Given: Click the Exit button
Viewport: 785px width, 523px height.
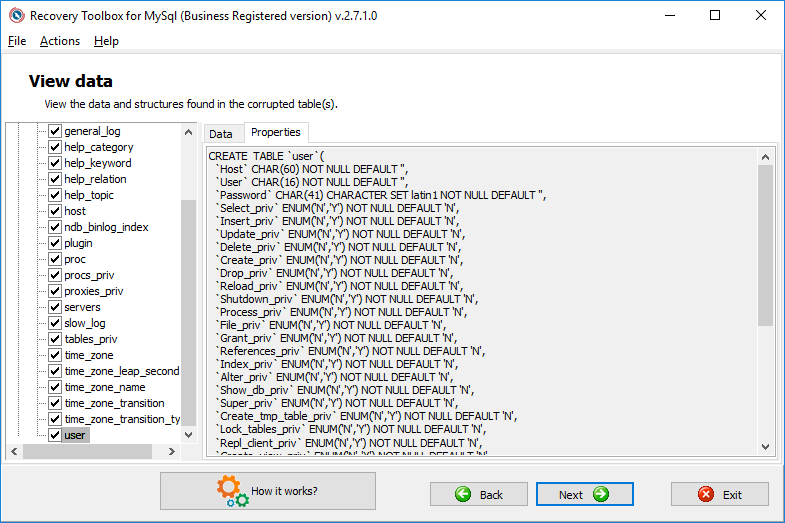Looking at the screenshot, I should [x=720, y=494].
